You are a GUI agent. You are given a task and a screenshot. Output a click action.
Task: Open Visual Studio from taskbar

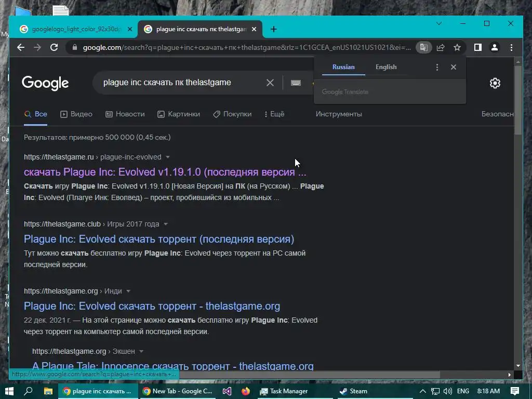[227, 391]
